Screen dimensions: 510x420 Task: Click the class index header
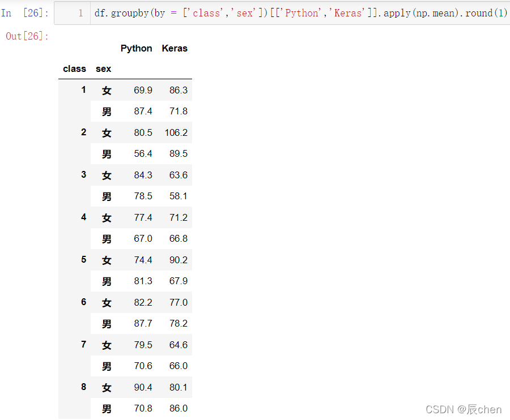(x=74, y=69)
